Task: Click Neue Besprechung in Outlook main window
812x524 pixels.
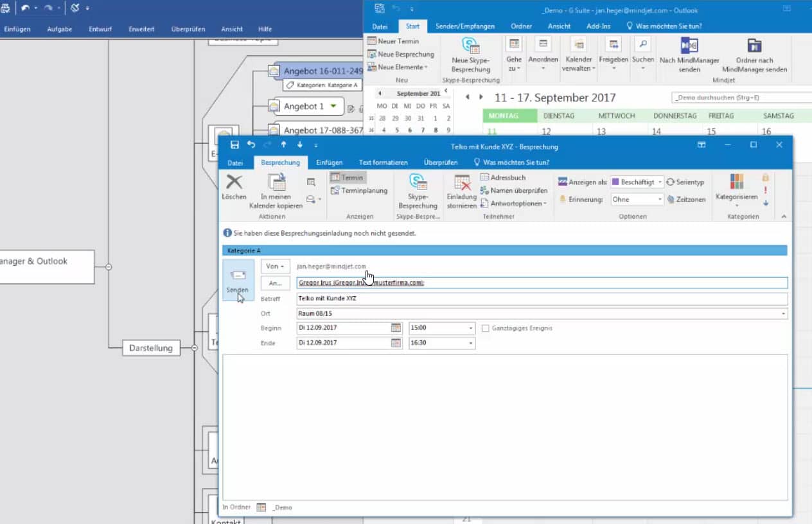Action: (401, 55)
